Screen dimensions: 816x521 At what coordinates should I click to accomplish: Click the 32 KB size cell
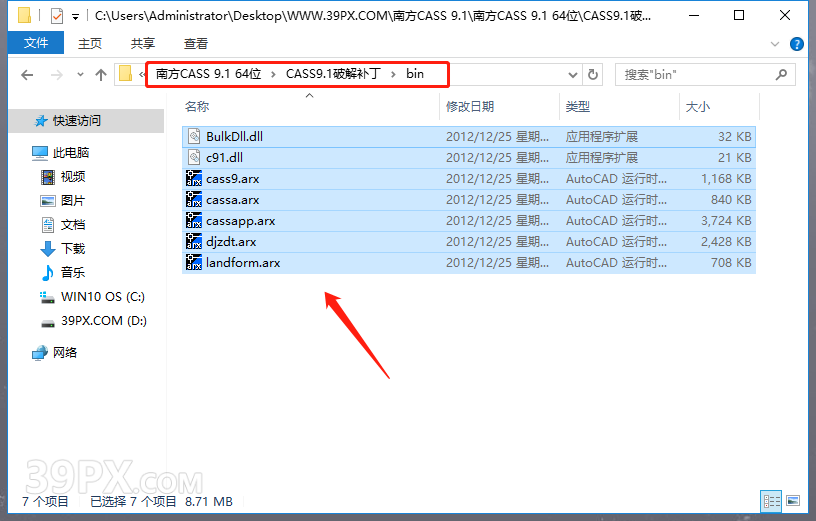pos(735,136)
